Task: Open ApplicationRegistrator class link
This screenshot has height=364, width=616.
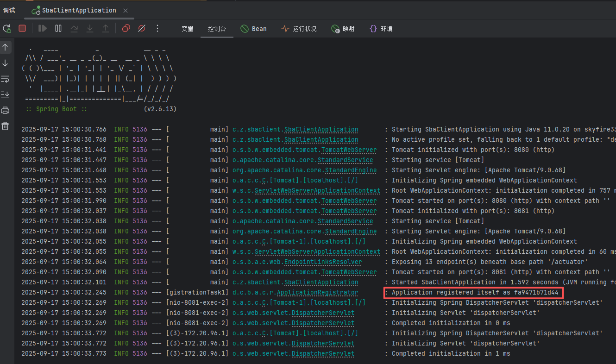Action: [317, 293]
